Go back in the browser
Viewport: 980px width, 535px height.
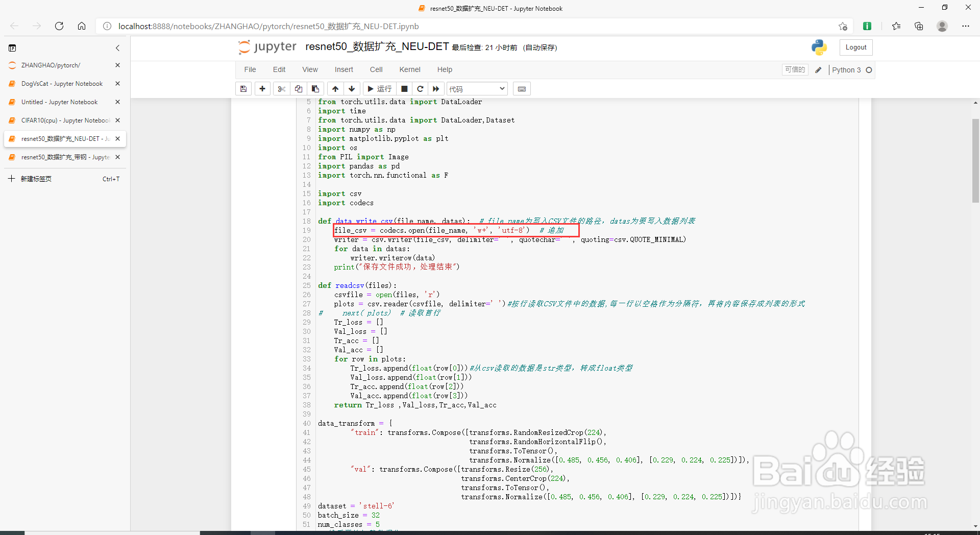[14, 26]
